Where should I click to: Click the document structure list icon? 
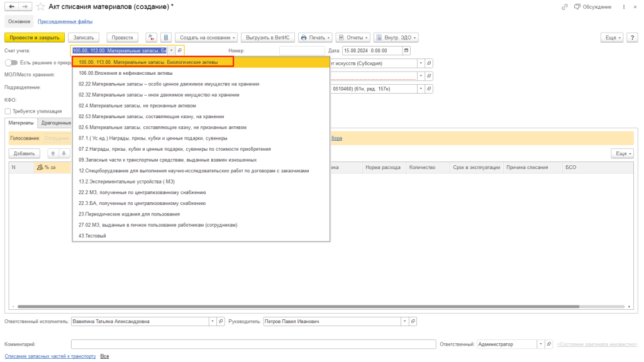coord(166,38)
